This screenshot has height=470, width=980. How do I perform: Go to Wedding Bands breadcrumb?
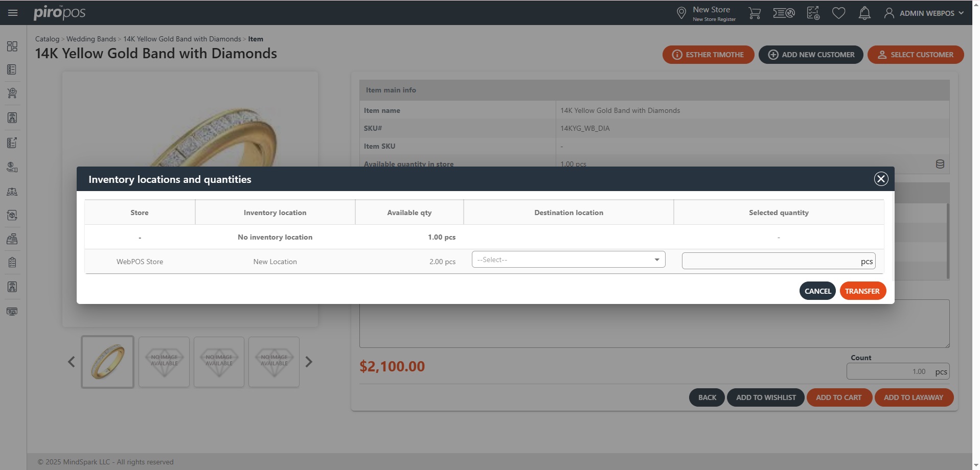91,39
